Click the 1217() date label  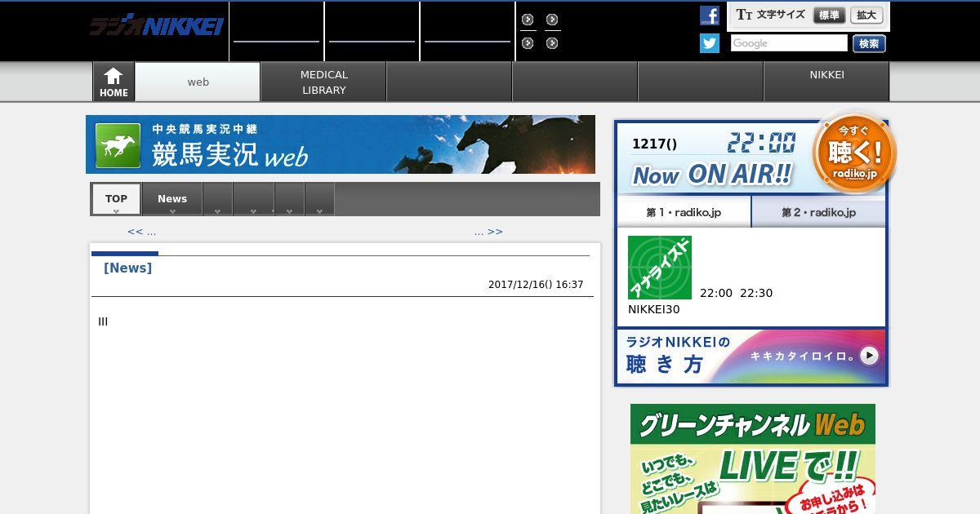coord(654,144)
